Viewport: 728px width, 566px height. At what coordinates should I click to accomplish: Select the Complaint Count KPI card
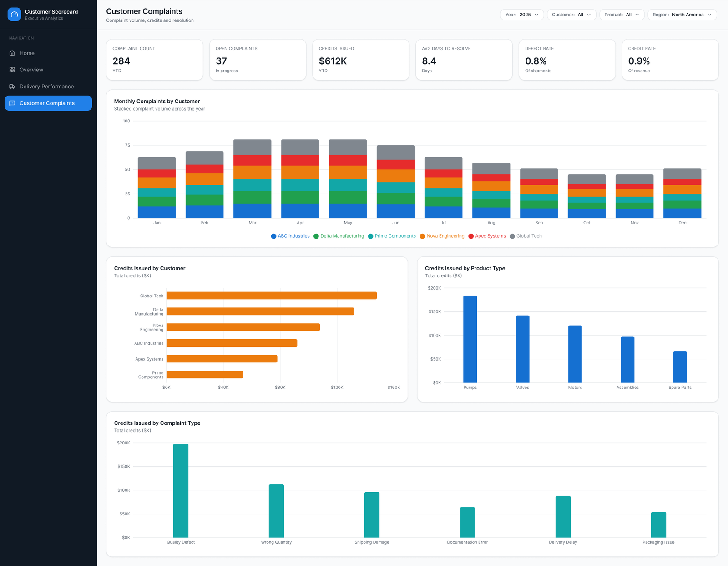click(155, 60)
